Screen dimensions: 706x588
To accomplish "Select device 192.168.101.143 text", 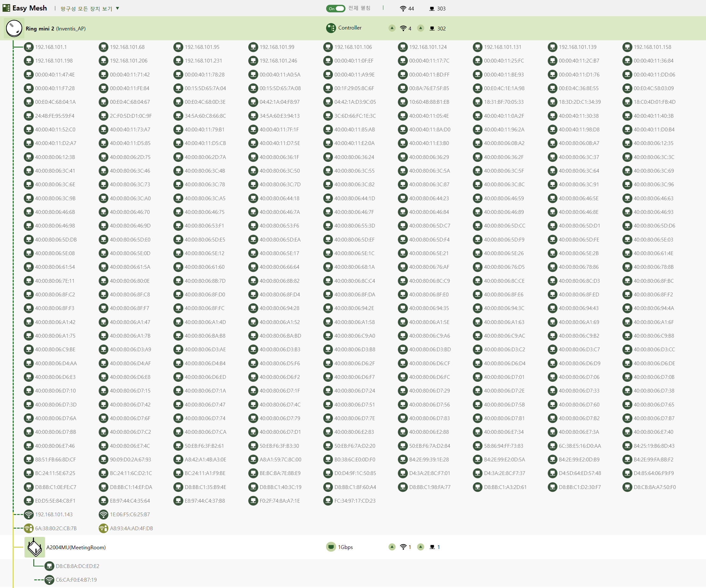I will coord(54,514).
